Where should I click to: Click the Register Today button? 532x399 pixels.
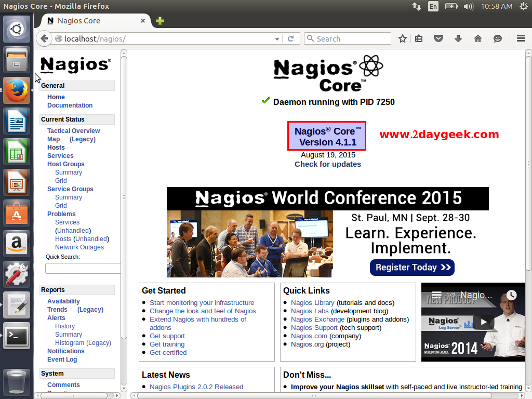[x=412, y=268]
